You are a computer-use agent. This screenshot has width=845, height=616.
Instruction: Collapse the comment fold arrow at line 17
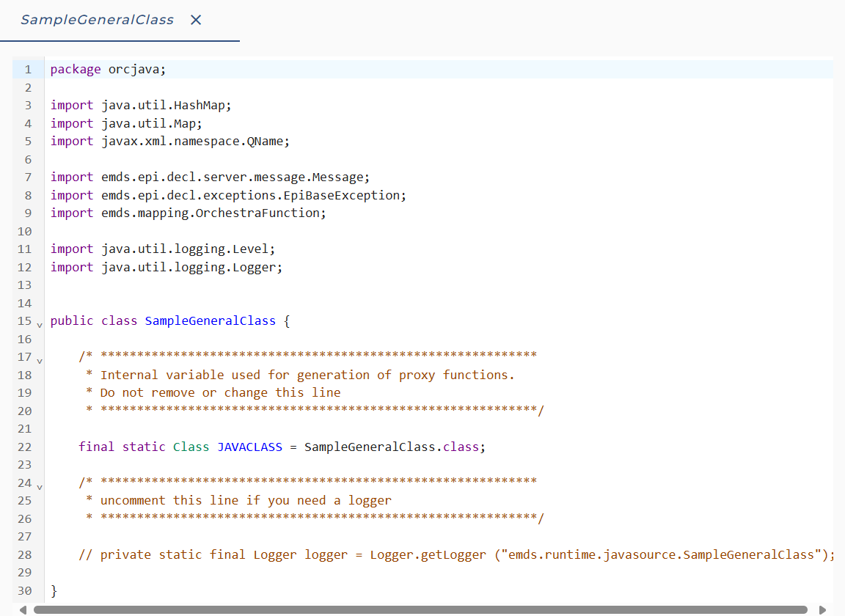[40, 361]
